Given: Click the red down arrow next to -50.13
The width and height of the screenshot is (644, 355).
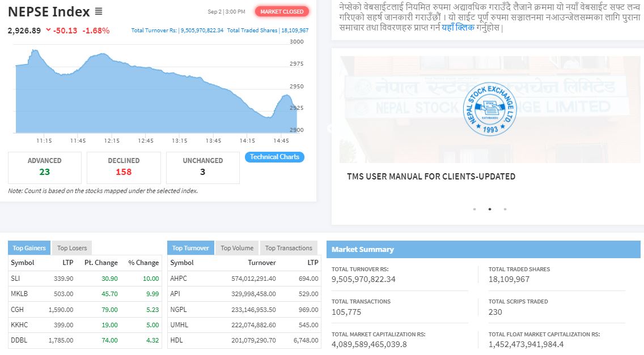Looking at the screenshot, I should pos(48,30).
